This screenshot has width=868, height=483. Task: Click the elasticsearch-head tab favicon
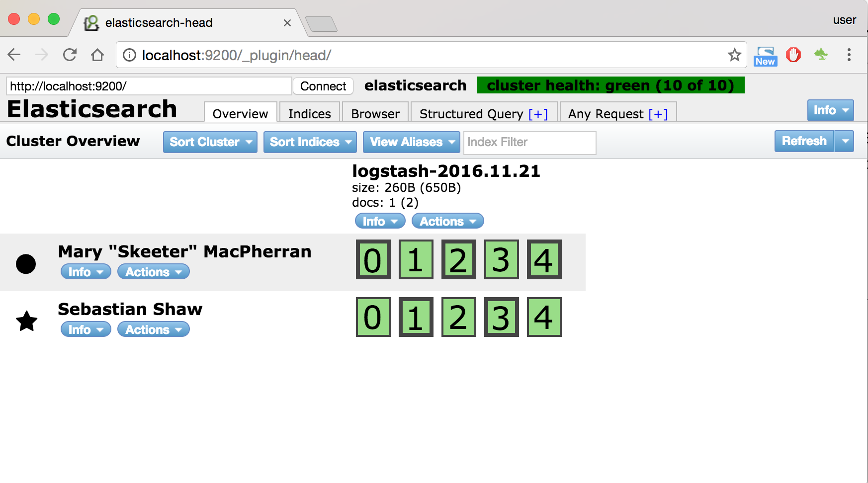pyautogui.click(x=91, y=23)
